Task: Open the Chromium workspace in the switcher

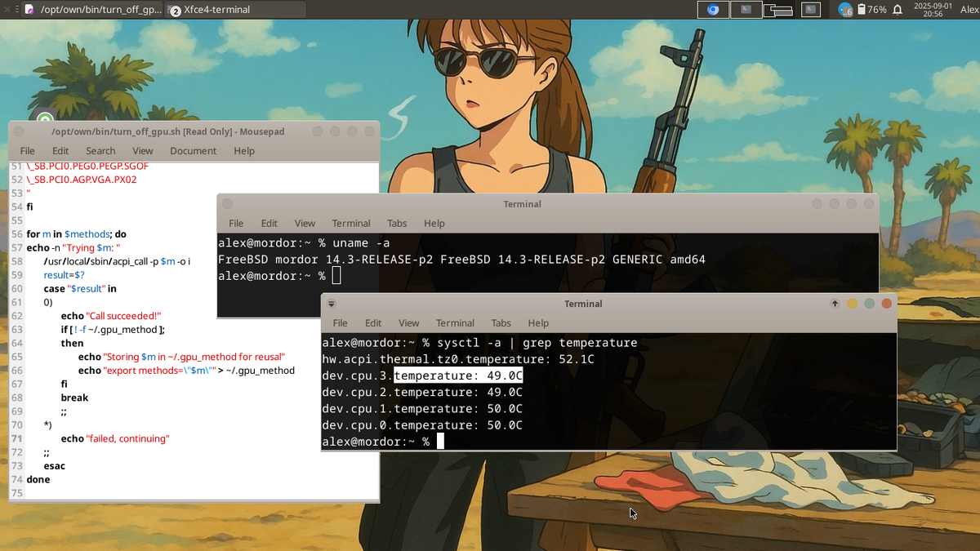Action: [x=713, y=10]
